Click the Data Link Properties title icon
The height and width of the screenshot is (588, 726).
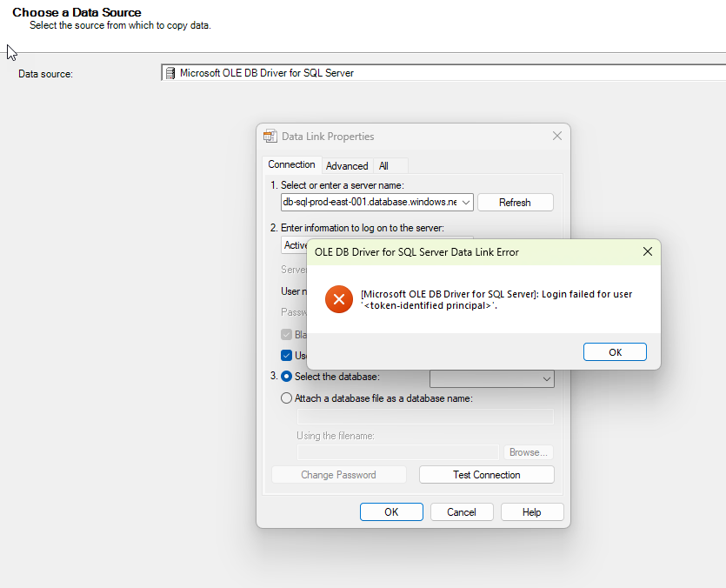coord(270,137)
